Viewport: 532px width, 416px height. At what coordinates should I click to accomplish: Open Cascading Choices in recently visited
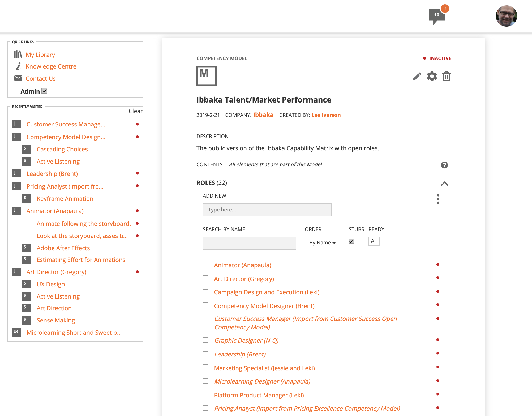(x=62, y=149)
